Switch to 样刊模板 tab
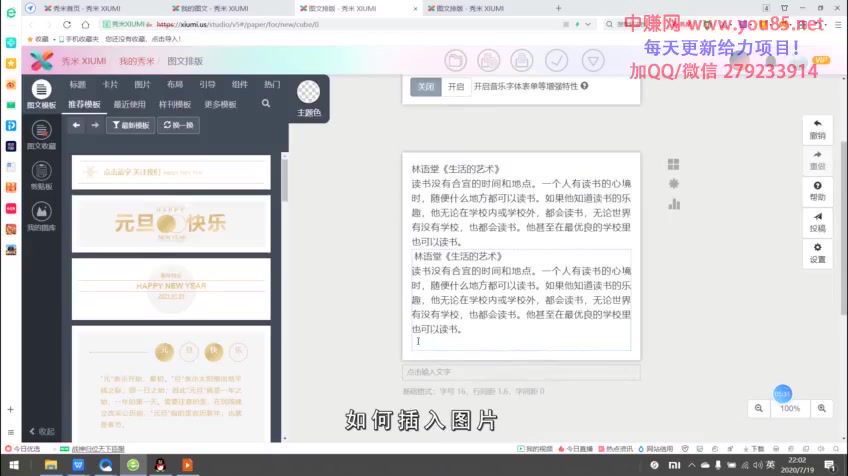The width and height of the screenshot is (848, 476). 175,104
